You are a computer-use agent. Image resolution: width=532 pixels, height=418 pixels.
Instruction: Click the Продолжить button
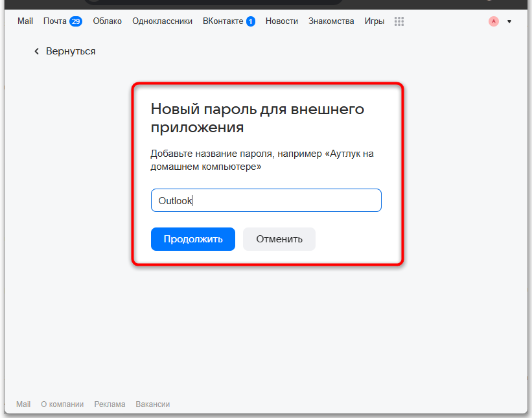[x=193, y=239]
